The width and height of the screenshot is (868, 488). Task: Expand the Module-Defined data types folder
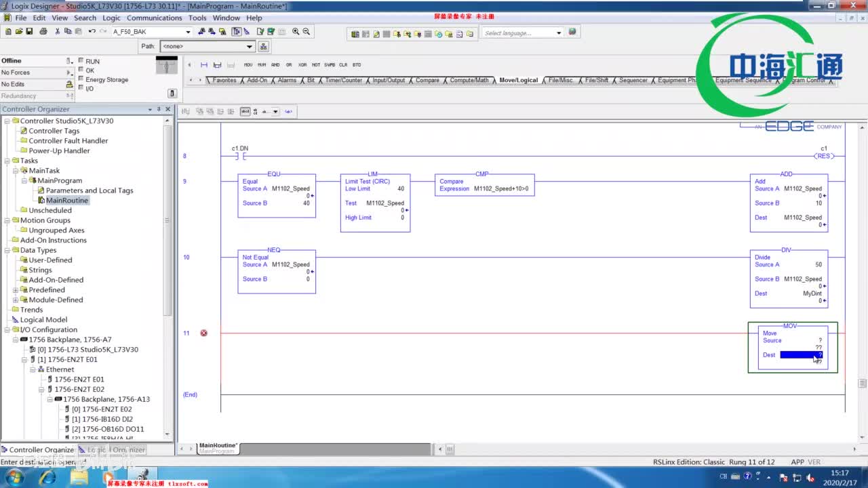pos(16,300)
